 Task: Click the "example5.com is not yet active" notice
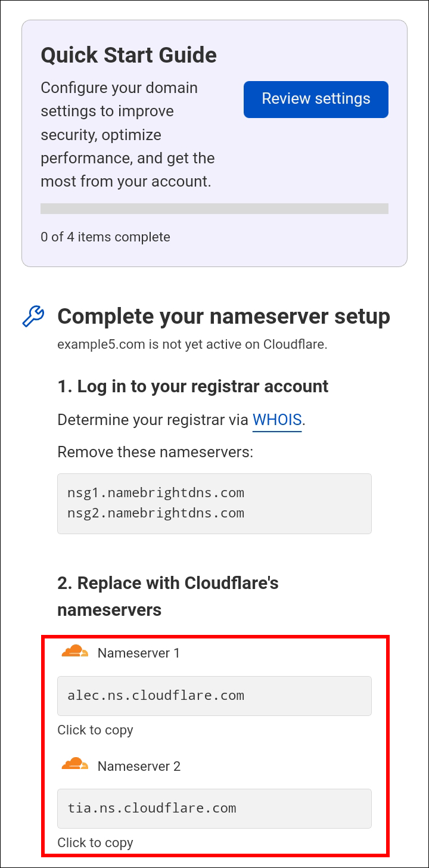point(192,345)
